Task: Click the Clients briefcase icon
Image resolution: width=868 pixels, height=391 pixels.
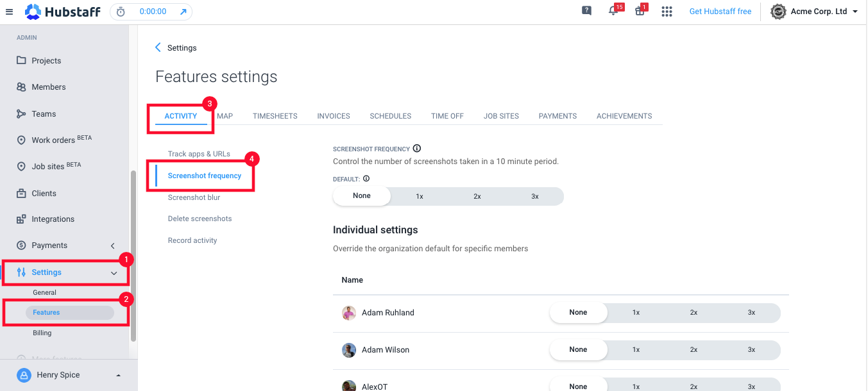Action: tap(21, 194)
